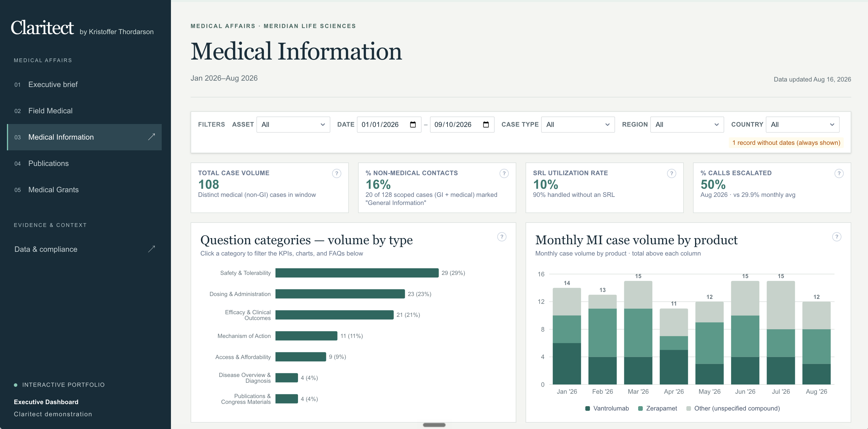Open help icon on % Non-Medical Contacts card
The image size is (868, 429).
pyautogui.click(x=504, y=173)
